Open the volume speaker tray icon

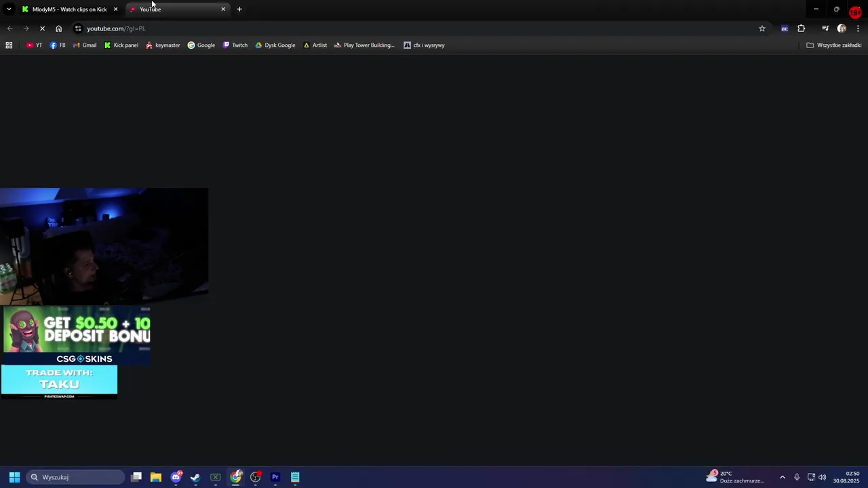click(822, 477)
